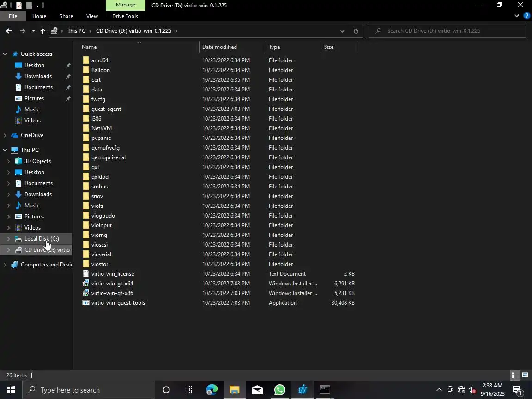The image size is (532, 399).
Task: Click the taskbar clock and date
Action: [x=492, y=390]
